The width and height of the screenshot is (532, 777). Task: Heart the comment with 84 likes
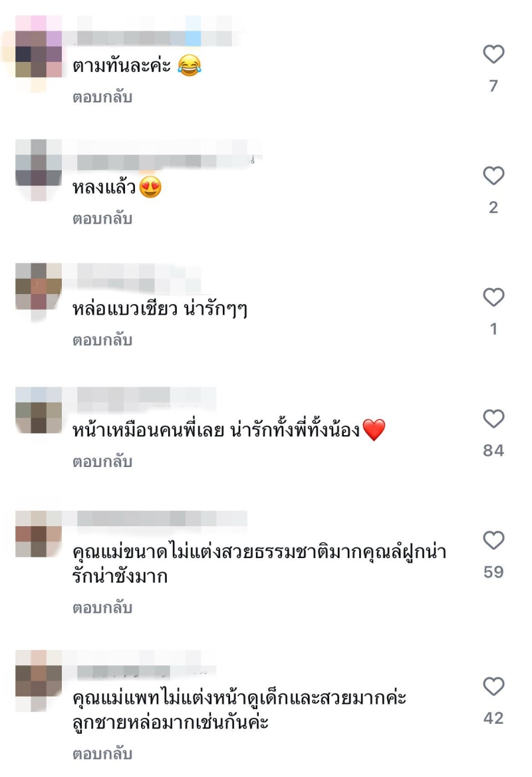493,418
